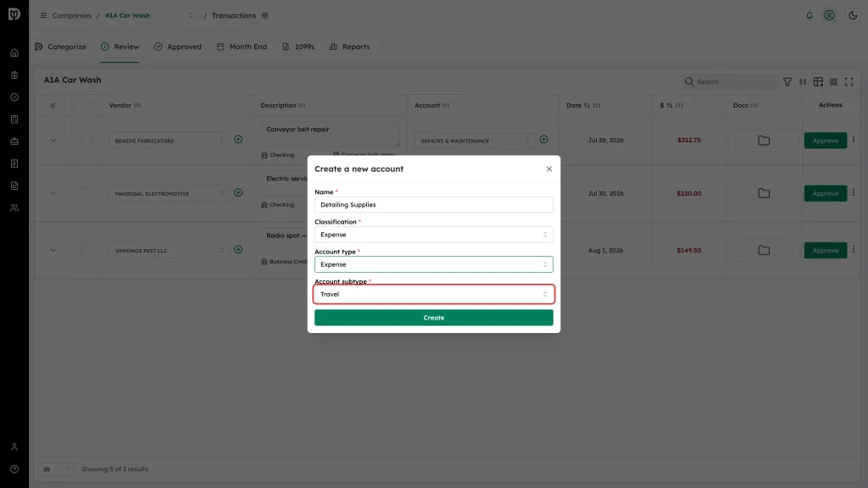Close the Create a new account dialog
This screenshot has width=868, height=488.
coord(548,169)
